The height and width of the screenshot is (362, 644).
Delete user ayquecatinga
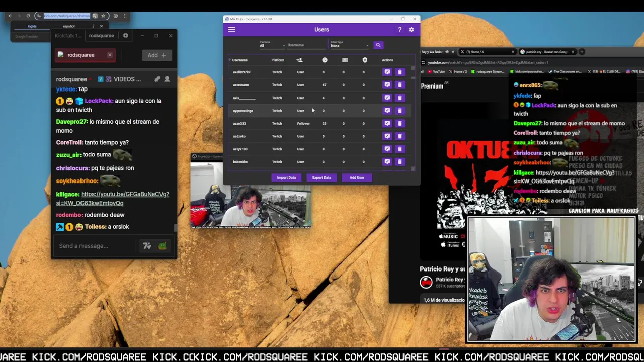[x=399, y=111]
